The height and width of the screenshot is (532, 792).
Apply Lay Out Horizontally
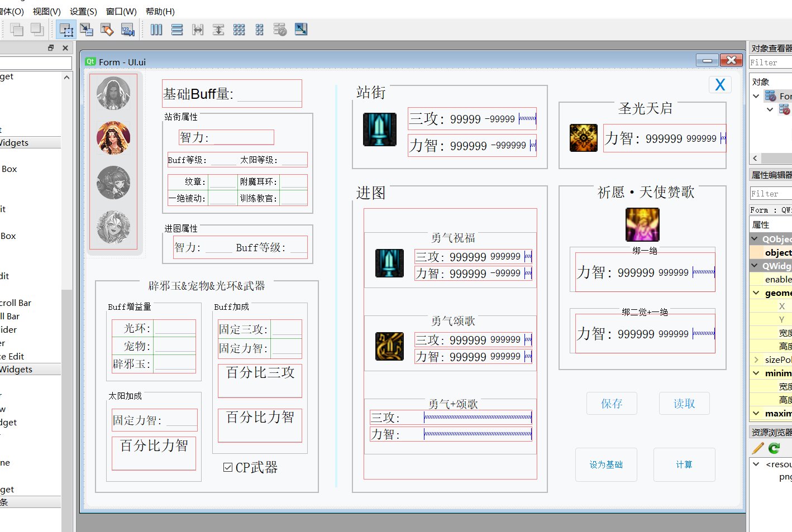[x=156, y=30]
